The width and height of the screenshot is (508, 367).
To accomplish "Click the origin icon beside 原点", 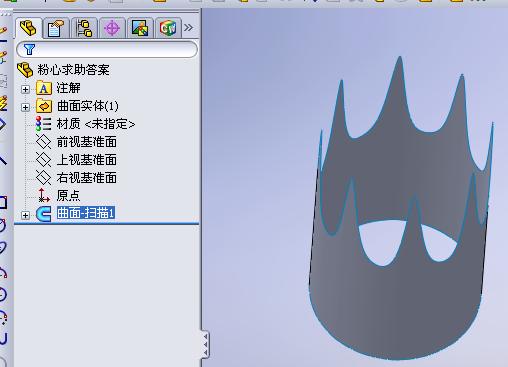I will point(43,195).
